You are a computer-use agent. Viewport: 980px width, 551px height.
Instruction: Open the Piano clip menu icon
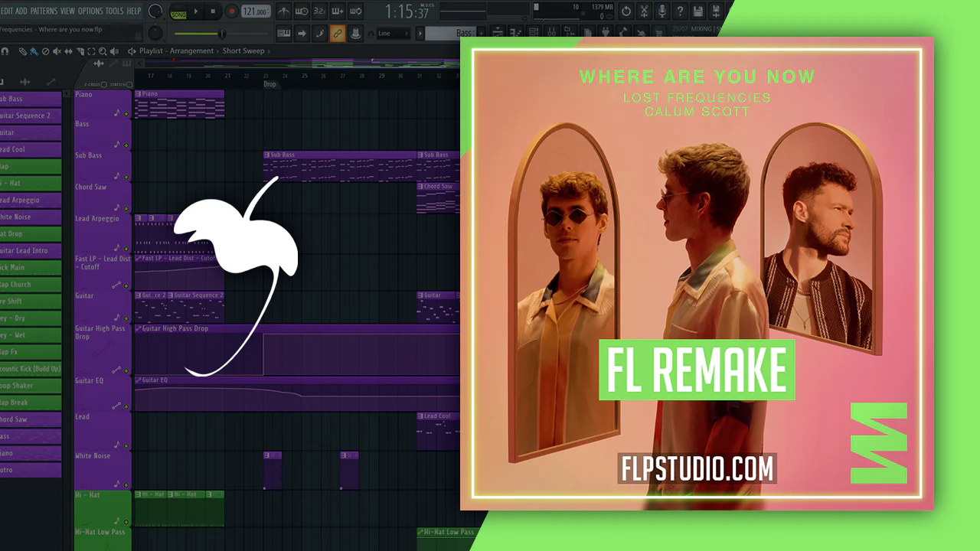(138, 94)
